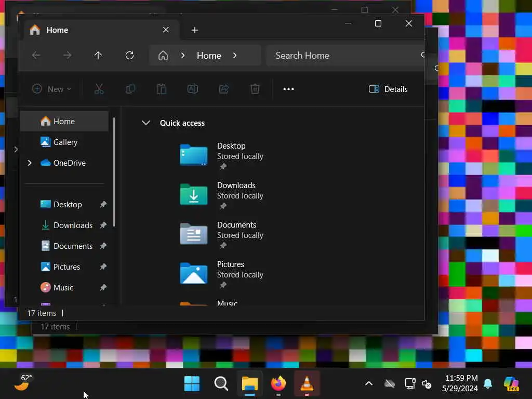Image resolution: width=532 pixels, height=399 pixels.
Task: Refresh the Home view
Action: [x=129, y=55]
